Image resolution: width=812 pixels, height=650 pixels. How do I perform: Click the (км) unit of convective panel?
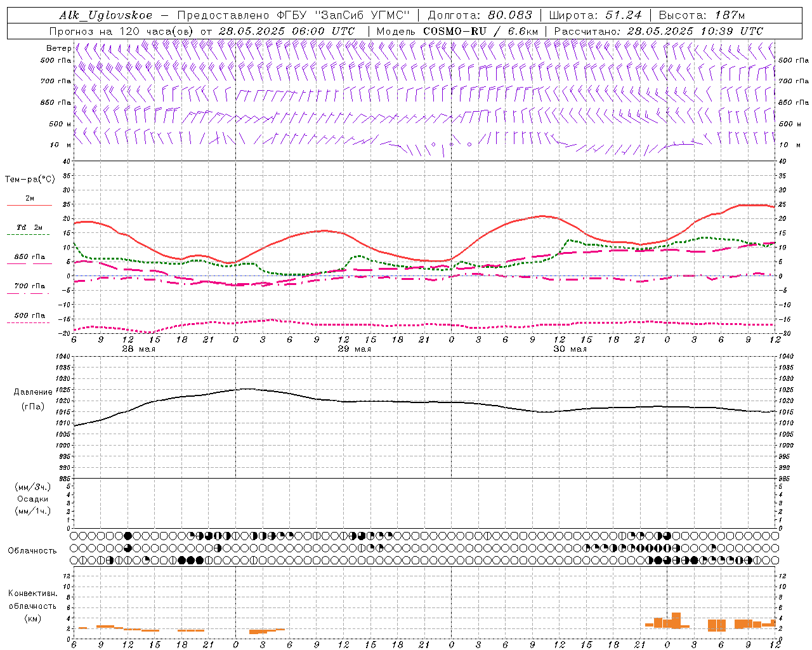[32, 618]
